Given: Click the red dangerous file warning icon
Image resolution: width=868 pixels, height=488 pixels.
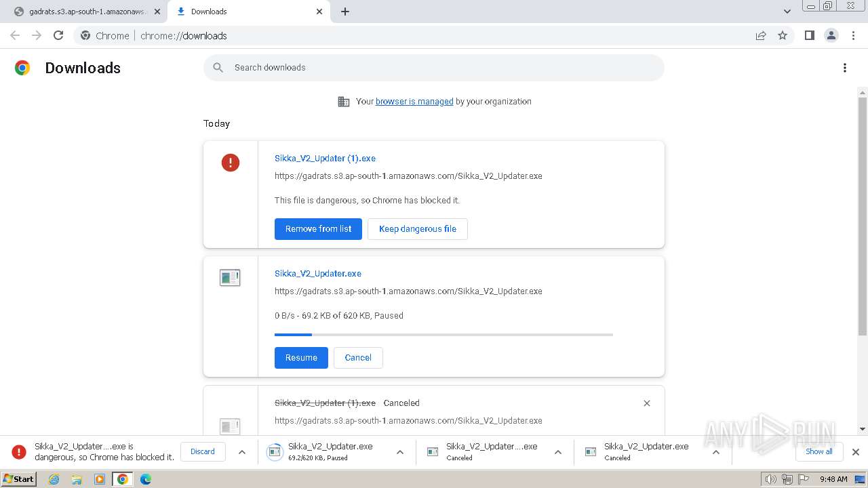Looking at the screenshot, I should [231, 162].
